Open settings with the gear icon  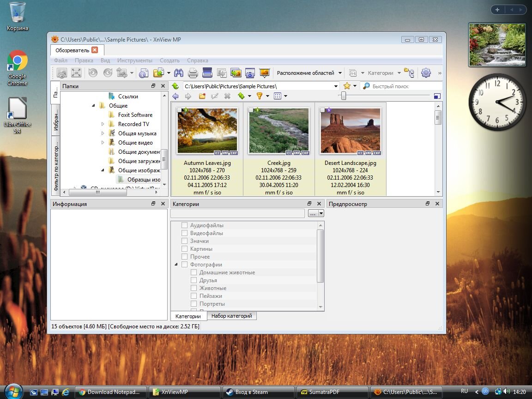(x=426, y=73)
